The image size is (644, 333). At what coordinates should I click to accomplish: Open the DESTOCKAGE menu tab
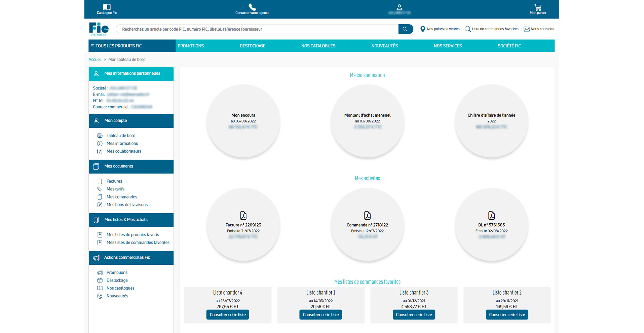pyautogui.click(x=252, y=46)
